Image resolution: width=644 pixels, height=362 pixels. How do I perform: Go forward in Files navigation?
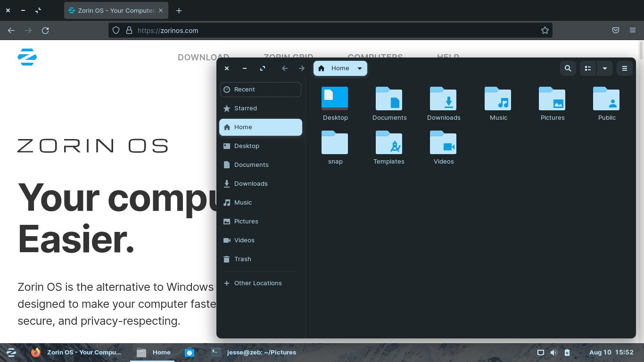point(302,68)
